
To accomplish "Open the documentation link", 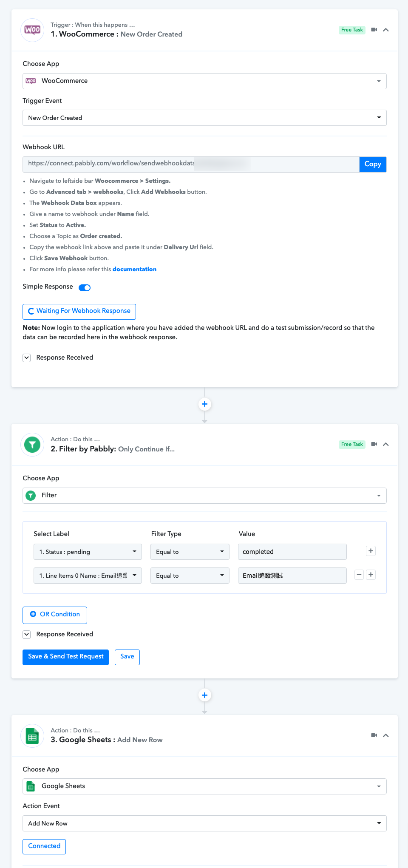I will 134,269.
